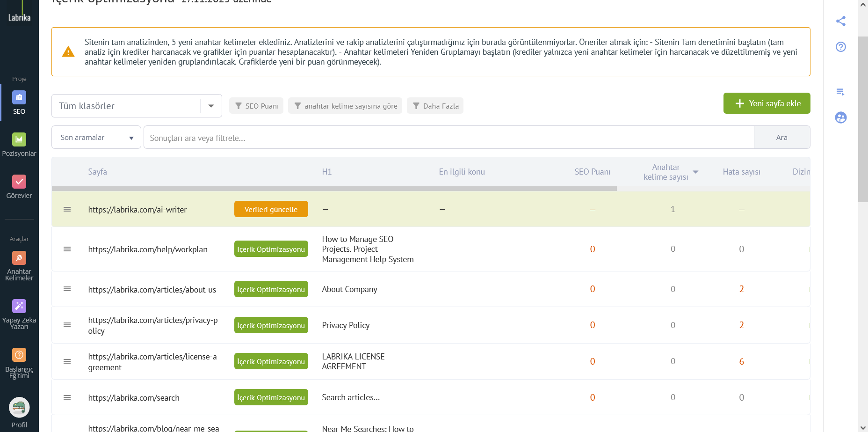Toggle the anahtar kelime sayısına göre filter
The height and width of the screenshot is (432, 868).
(345, 106)
